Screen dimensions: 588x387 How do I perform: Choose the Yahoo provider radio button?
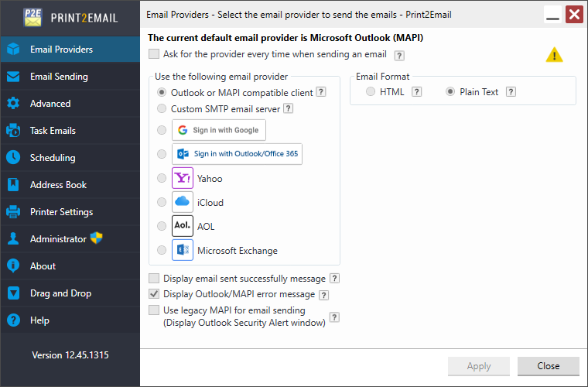coord(162,178)
